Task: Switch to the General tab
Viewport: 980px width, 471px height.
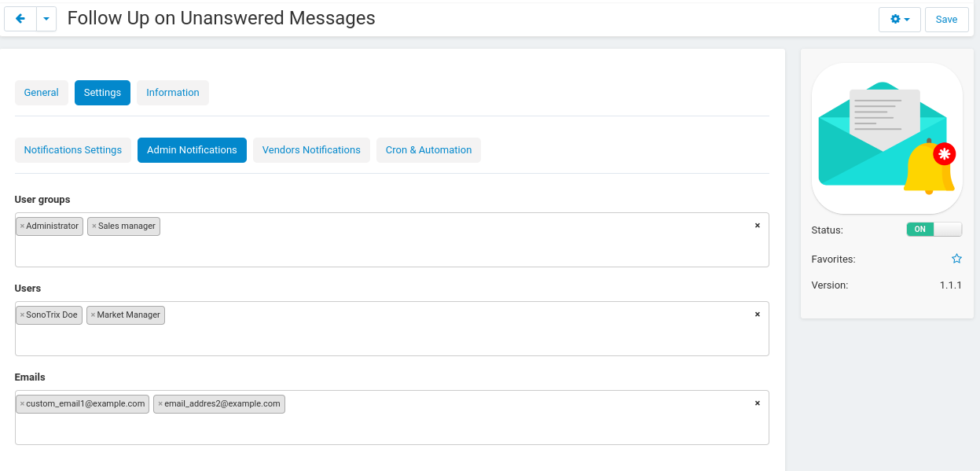Action: click(42, 93)
